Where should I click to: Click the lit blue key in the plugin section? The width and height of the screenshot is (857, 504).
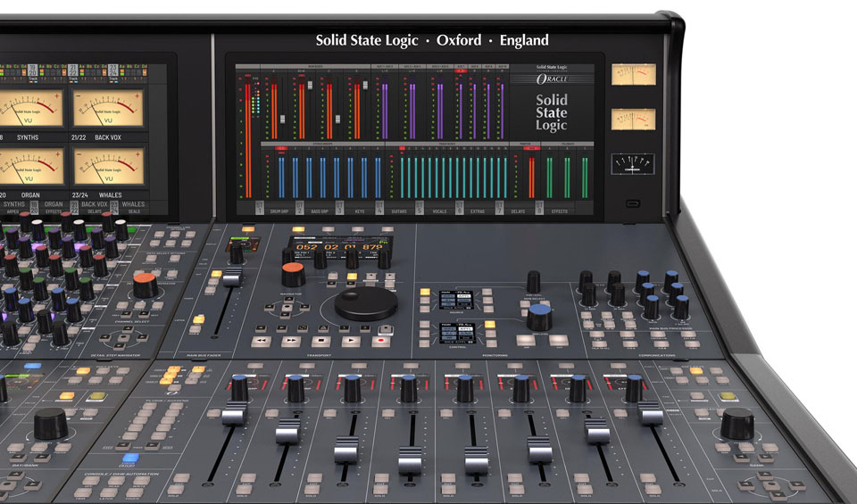click(x=130, y=459)
